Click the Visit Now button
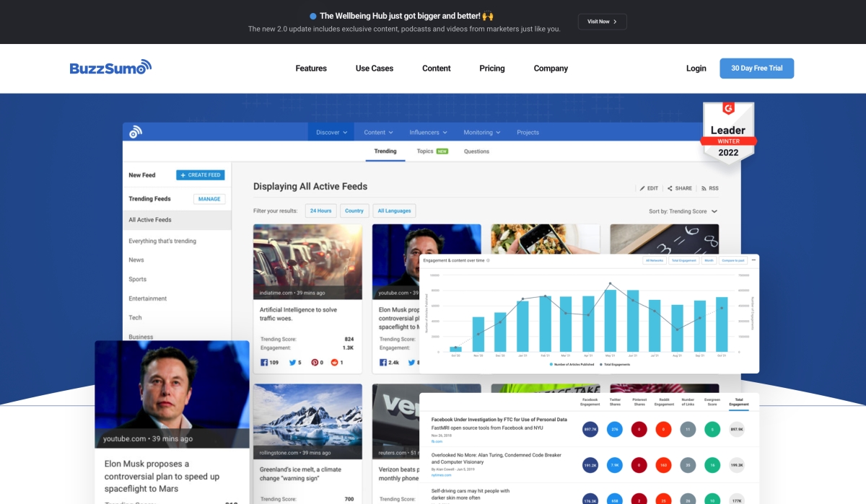This screenshot has width=866, height=504. pyautogui.click(x=602, y=22)
